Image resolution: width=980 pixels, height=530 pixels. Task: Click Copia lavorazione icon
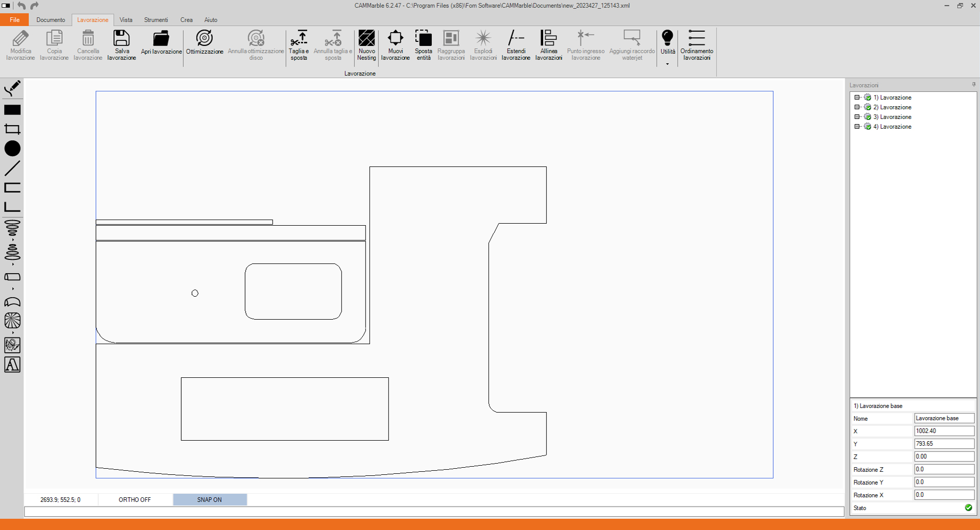pos(54,38)
